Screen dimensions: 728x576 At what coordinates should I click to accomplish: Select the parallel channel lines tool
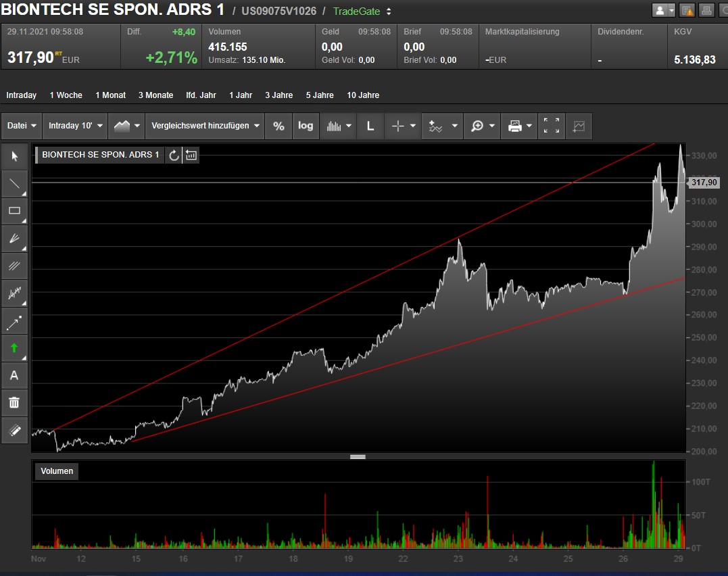tap(14, 266)
